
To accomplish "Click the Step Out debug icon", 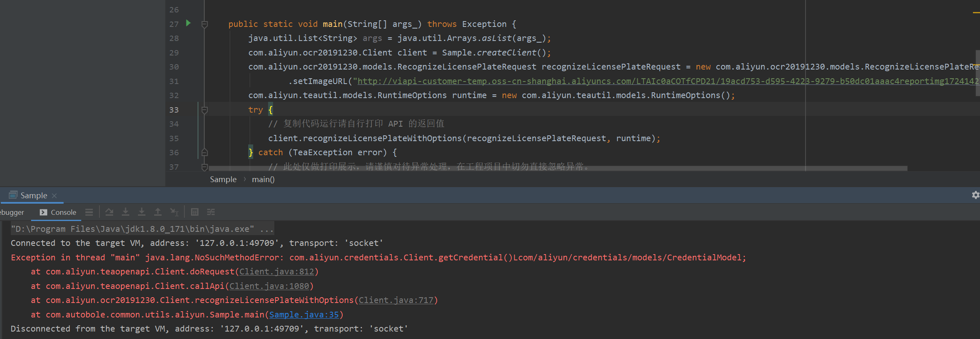I will 158,212.
